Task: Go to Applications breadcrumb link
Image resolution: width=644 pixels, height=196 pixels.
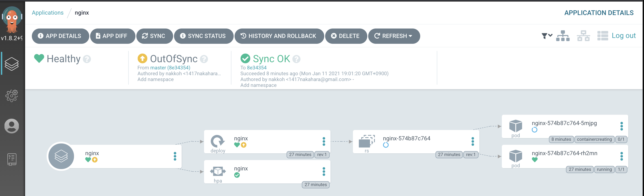Action: pos(48,13)
